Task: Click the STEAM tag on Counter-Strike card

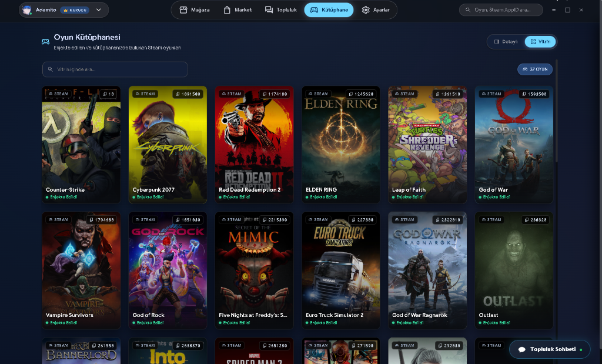Action: pos(58,93)
